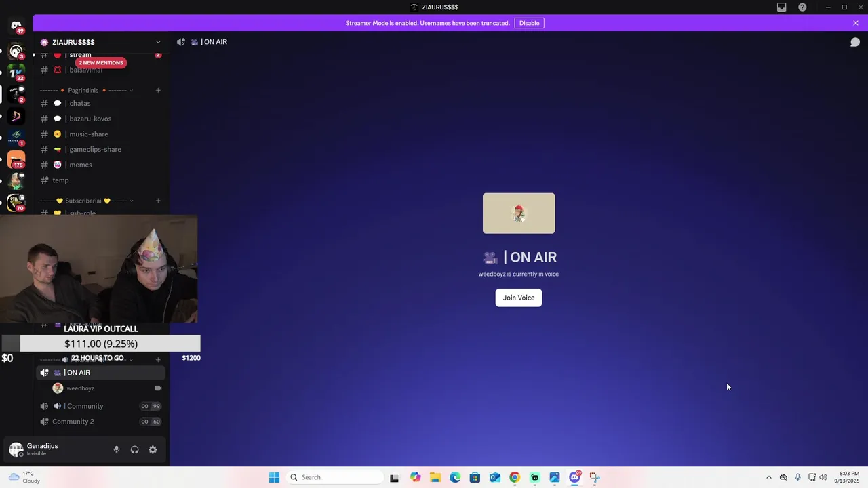The height and width of the screenshot is (488, 868).
Task: Open the balsavimai channel
Action: 100,70
